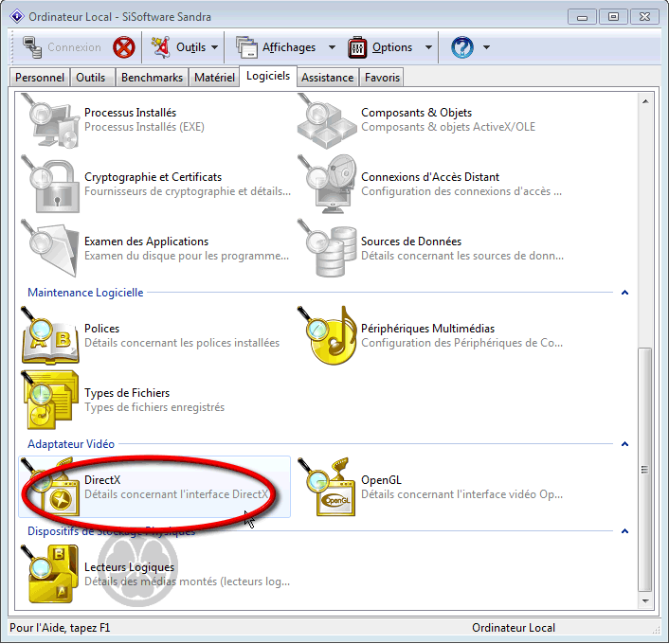Click 'Détails concernant l'interface DirectX' description

pos(176,494)
